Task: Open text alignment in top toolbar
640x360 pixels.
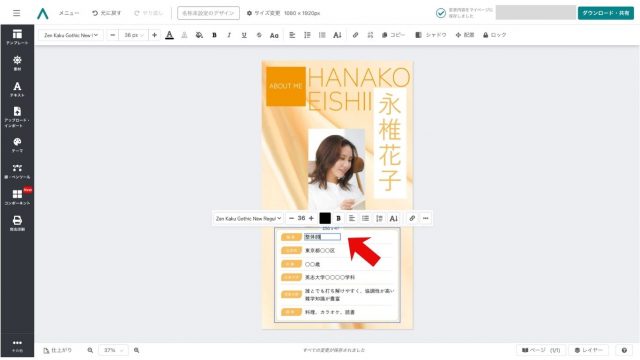Action: click(x=292, y=35)
